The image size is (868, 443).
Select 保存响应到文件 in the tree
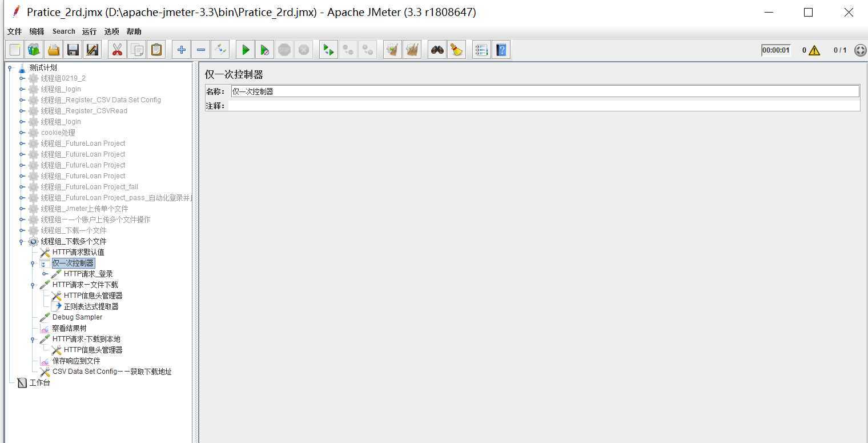[x=76, y=361]
